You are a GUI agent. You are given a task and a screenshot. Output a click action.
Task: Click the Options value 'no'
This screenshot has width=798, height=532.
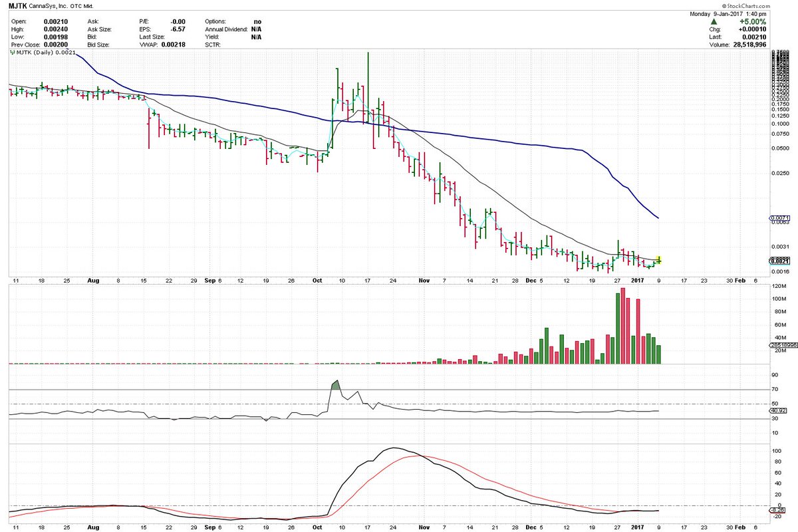pyautogui.click(x=257, y=21)
